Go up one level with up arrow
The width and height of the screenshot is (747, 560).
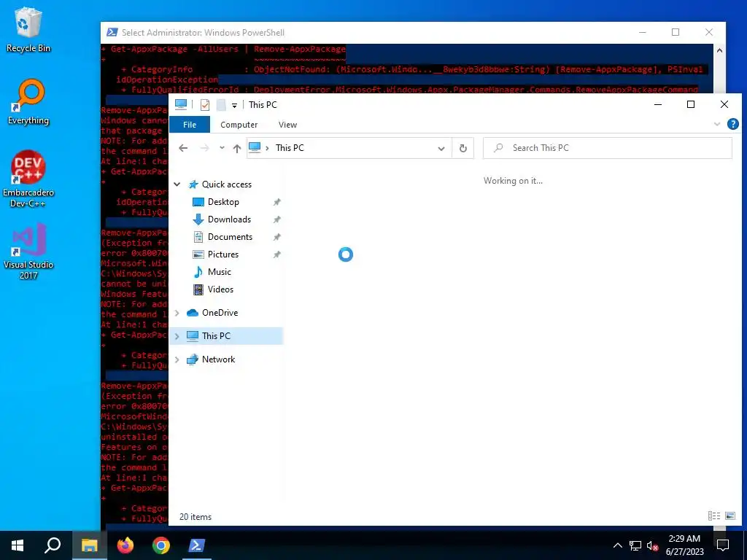click(237, 148)
